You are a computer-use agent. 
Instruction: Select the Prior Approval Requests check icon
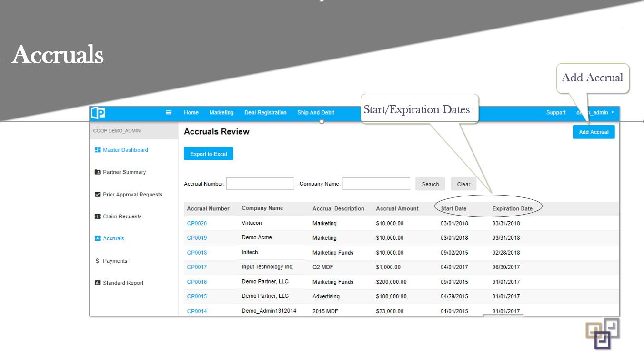pyautogui.click(x=97, y=194)
